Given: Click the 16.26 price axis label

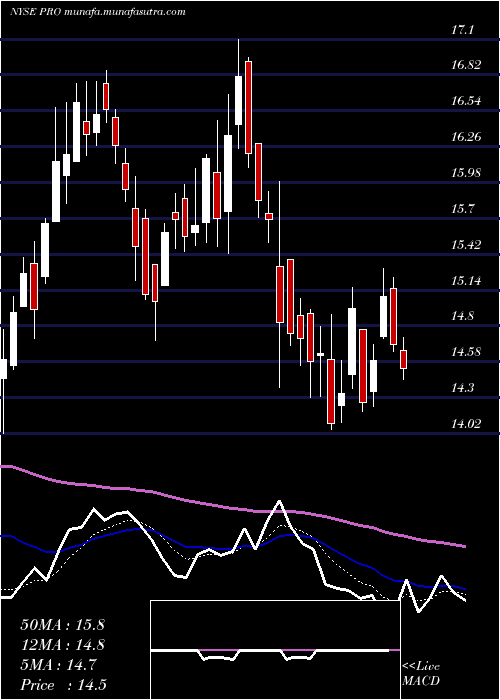Looking at the screenshot, I should [x=466, y=137].
